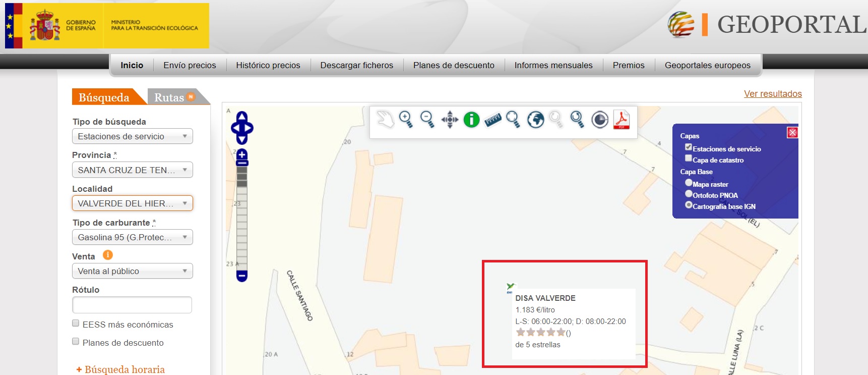Close the Capas layers panel
Viewport: 868px width, 375px height.
(792, 132)
